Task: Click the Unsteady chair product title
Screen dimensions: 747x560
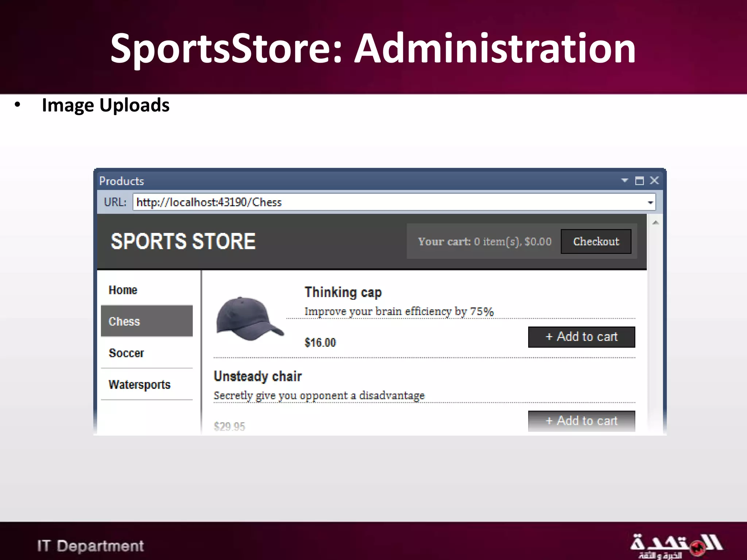Action: click(258, 376)
